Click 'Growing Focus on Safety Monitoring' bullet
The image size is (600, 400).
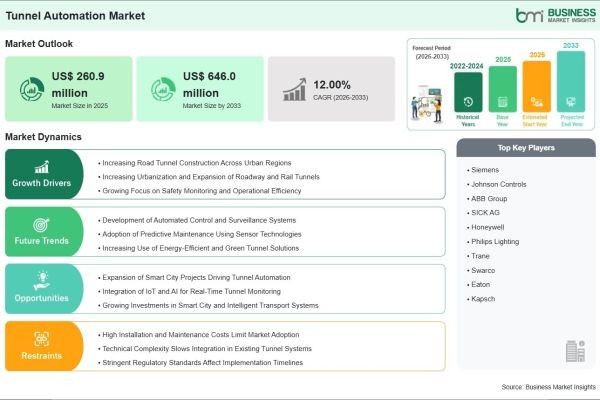point(200,191)
